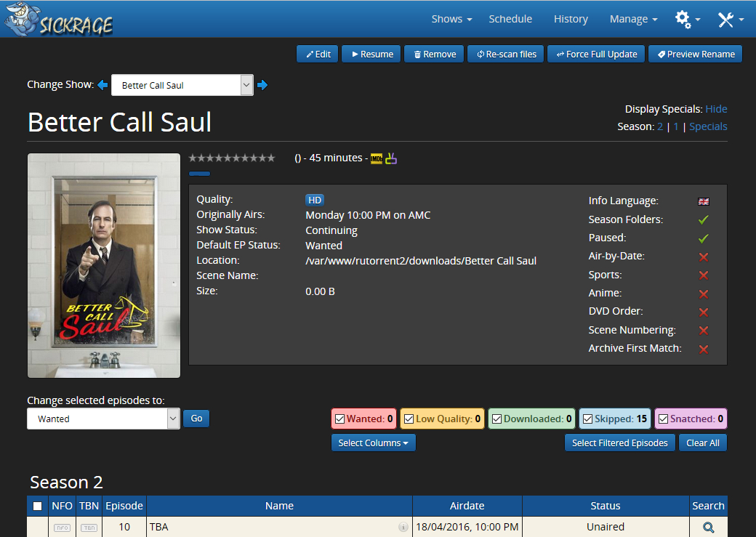Open the Schedule page
Screen dimensions: 756x537
point(510,19)
